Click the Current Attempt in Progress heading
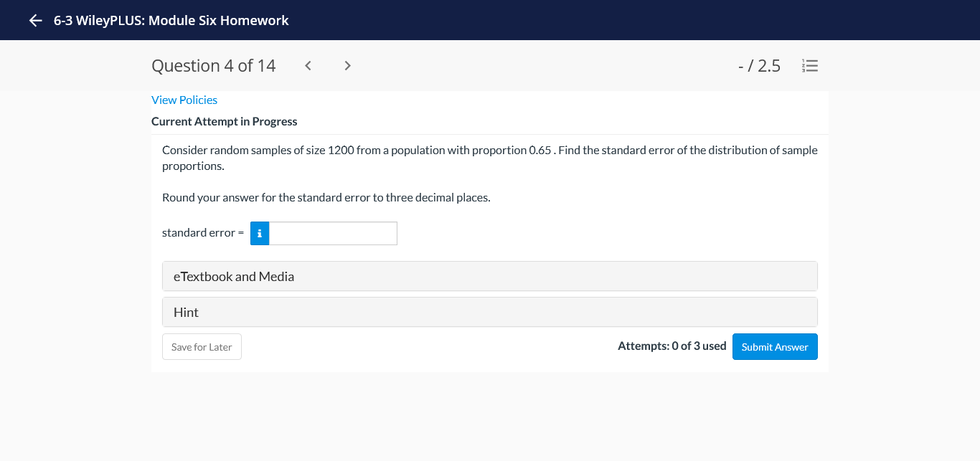Viewport: 980px width, 461px height. 224,121
